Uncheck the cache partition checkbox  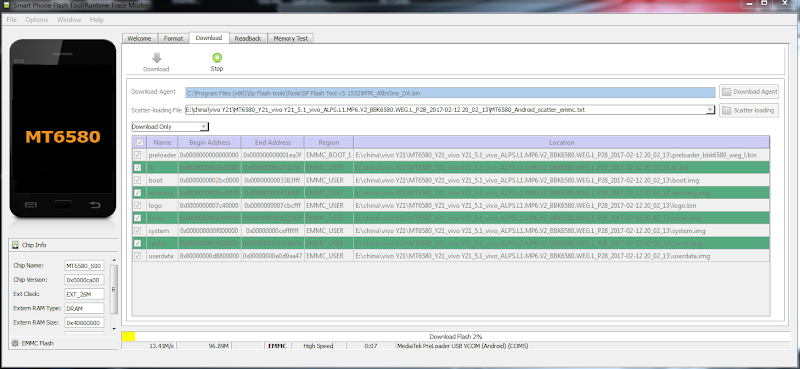(x=138, y=243)
